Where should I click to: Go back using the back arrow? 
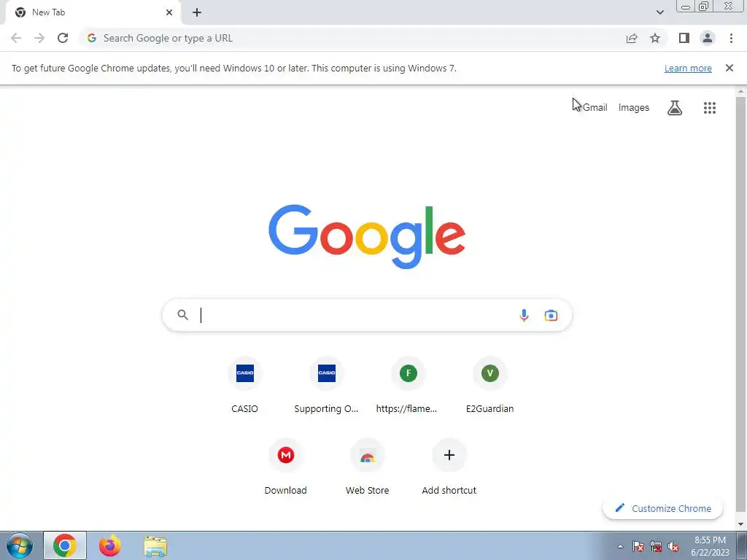pos(16,38)
